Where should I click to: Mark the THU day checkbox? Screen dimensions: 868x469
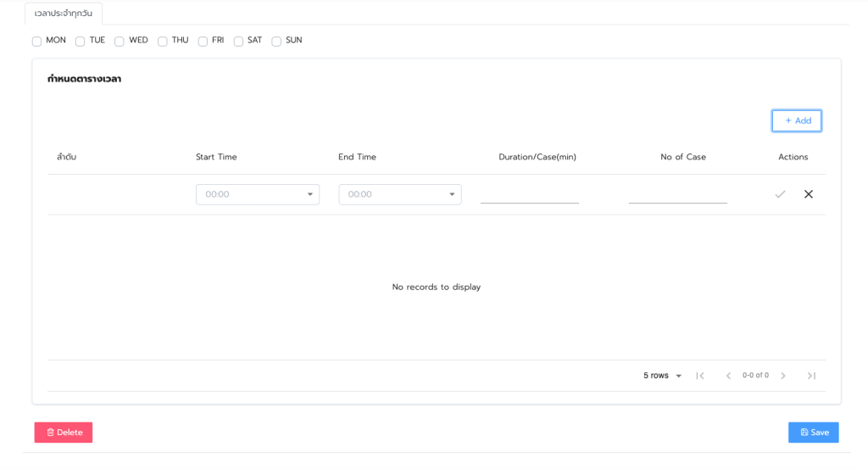click(x=163, y=41)
